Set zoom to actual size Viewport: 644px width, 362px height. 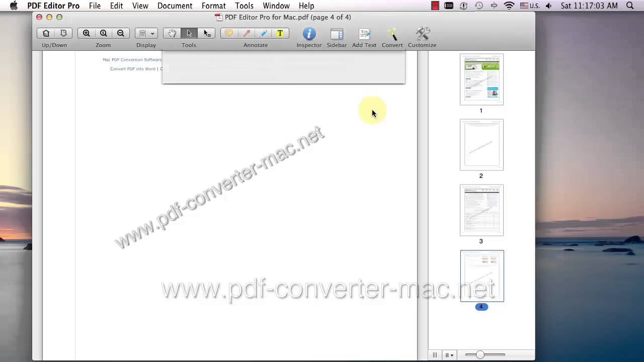[103, 33]
